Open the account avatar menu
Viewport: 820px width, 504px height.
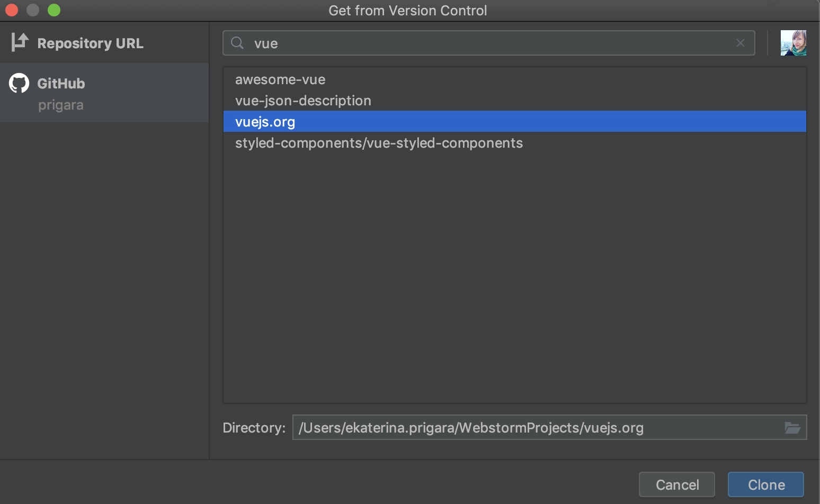[x=793, y=43]
